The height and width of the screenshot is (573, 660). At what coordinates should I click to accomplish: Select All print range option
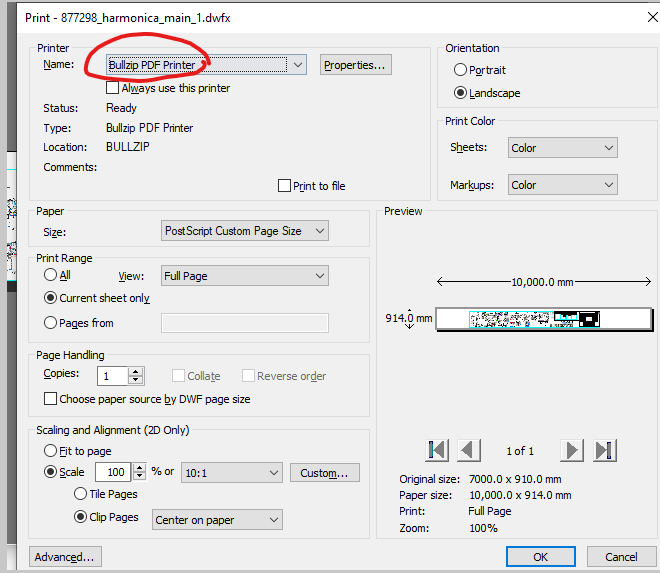pos(50,275)
